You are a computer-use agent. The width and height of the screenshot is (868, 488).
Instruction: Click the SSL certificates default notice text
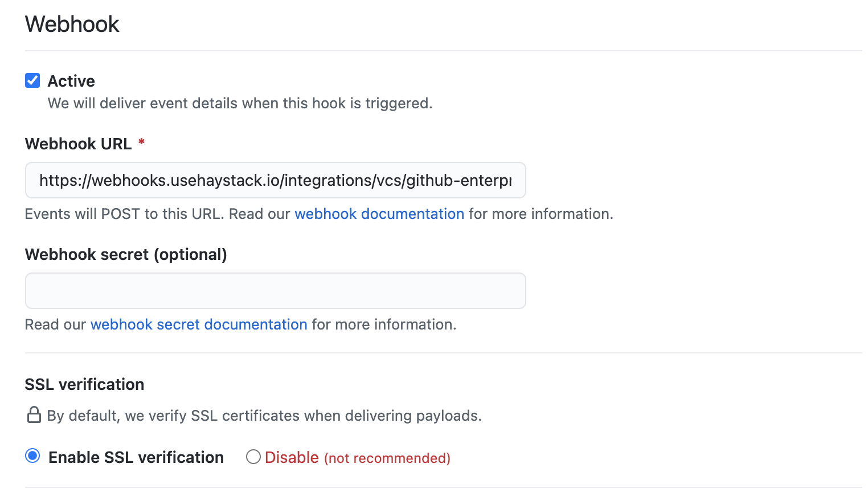click(x=264, y=416)
